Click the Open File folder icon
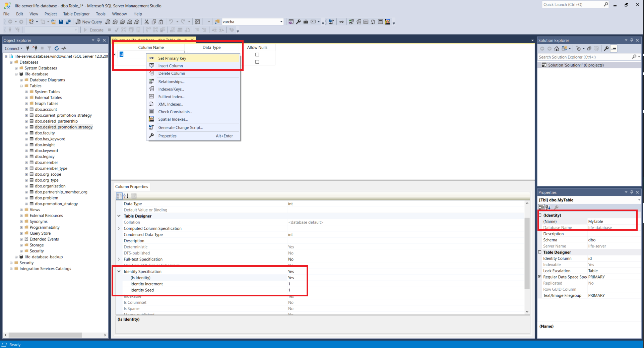Viewport: 644px width, 348px height. pos(54,22)
